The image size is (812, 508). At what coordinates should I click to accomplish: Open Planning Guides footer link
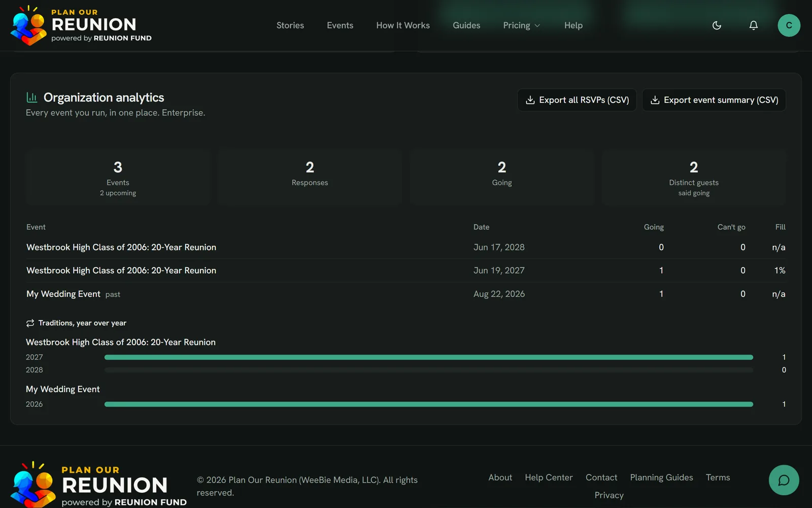tap(661, 478)
